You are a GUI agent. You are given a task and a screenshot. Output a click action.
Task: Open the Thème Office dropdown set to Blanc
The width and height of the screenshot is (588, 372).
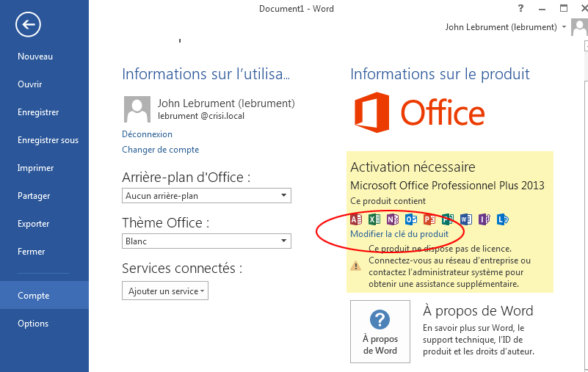pyautogui.click(x=206, y=241)
